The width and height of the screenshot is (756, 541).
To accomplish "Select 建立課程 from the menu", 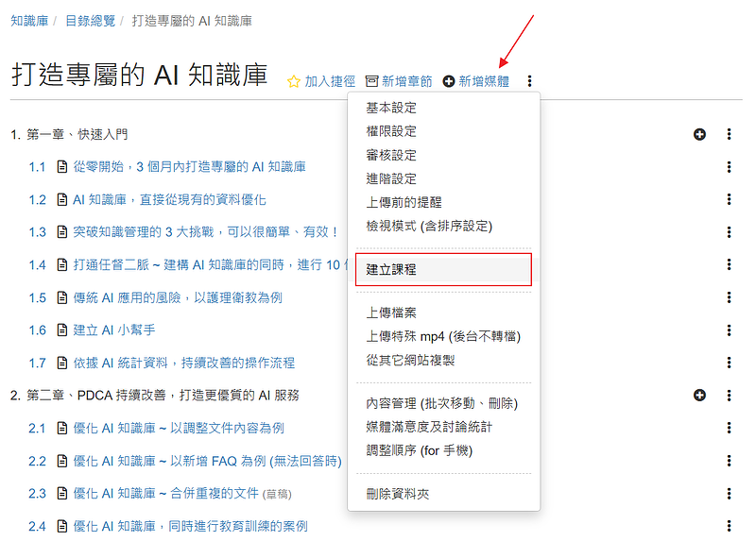I will click(391, 269).
